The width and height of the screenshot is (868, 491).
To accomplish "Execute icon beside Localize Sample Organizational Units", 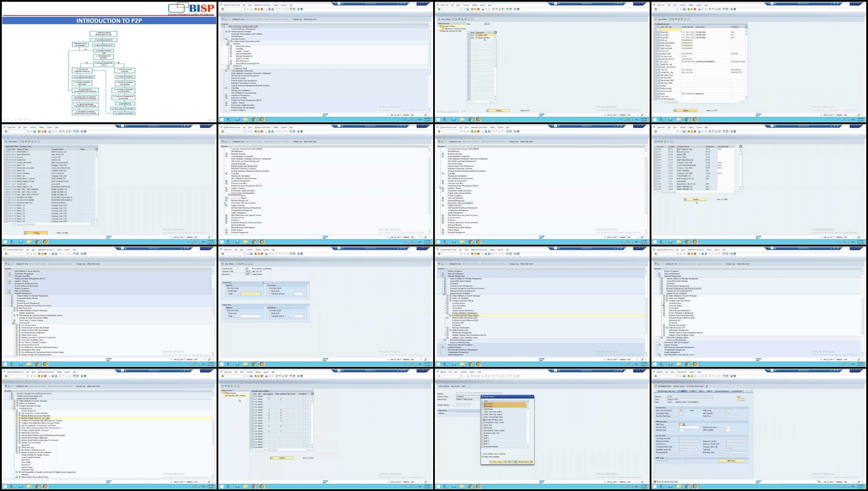I will click(x=232, y=41).
